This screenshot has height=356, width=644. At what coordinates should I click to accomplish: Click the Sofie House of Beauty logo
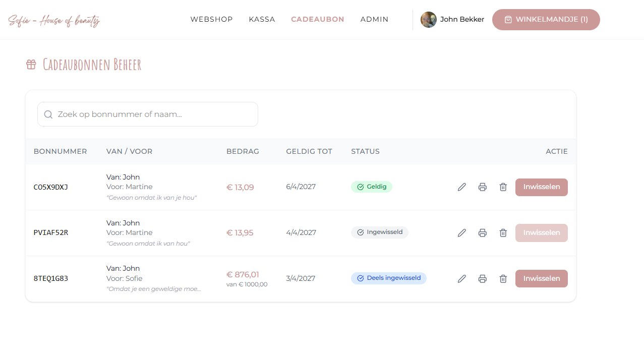(x=54, y=20)
